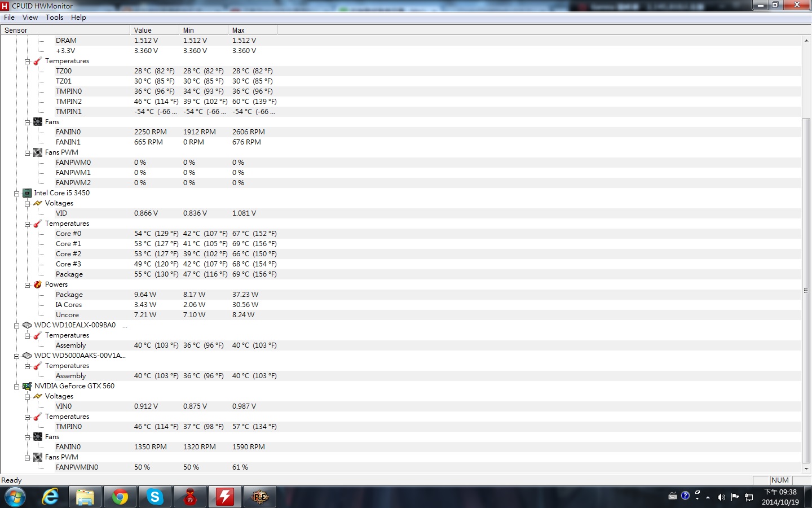Click the fan icon under NVIDIA GeForce GTX 560

(38, 437)
